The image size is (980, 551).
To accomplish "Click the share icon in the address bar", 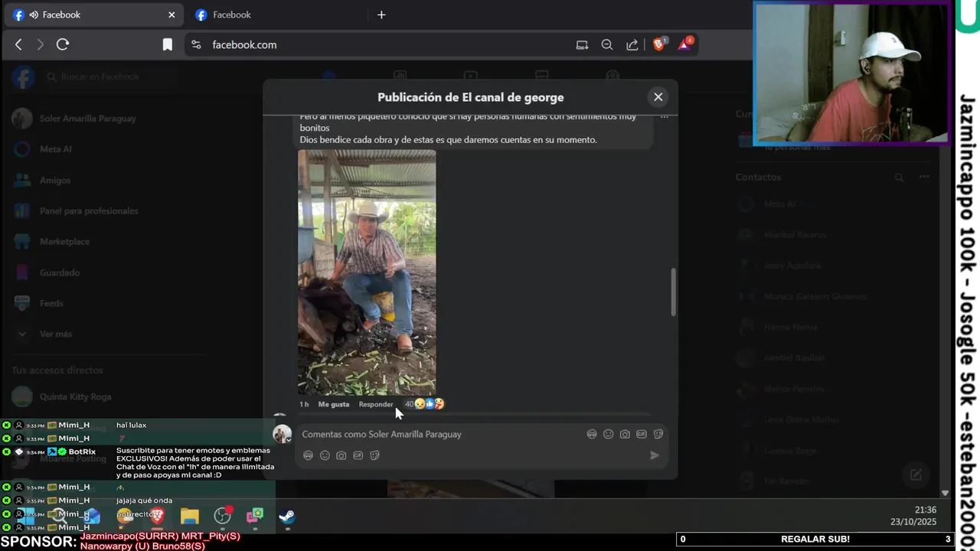I will [632, 44].
